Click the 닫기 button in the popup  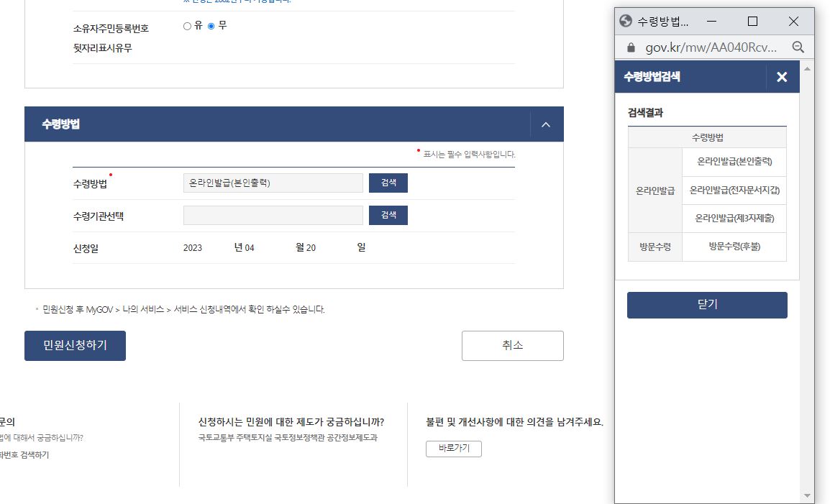point(707,305)
